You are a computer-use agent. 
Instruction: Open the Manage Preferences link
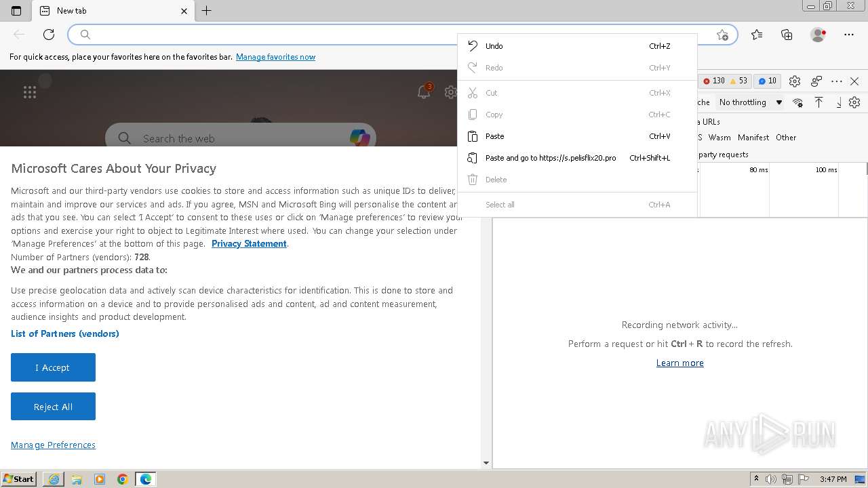(53, 445)
